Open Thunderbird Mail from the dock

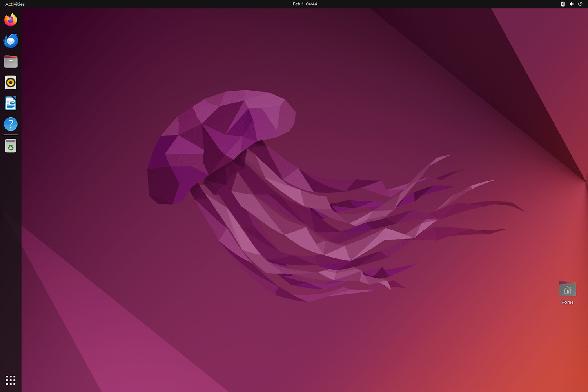(11, 41)
